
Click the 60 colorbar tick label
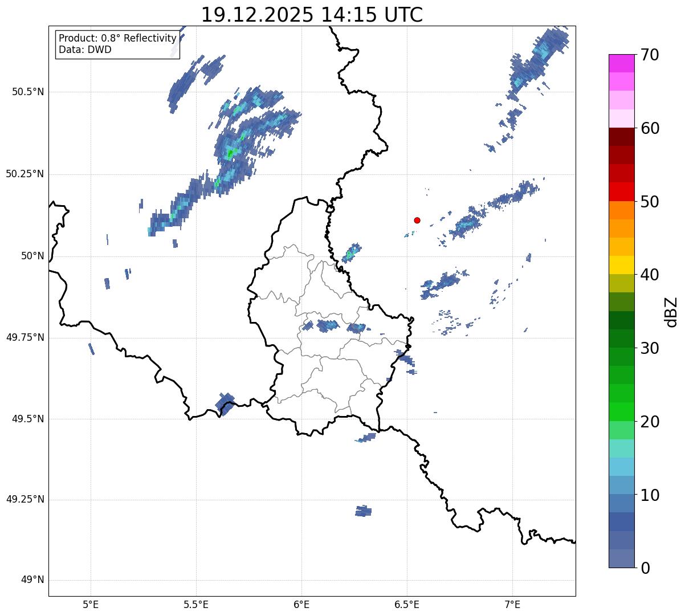pyautogui.click(x=650, y=128)
